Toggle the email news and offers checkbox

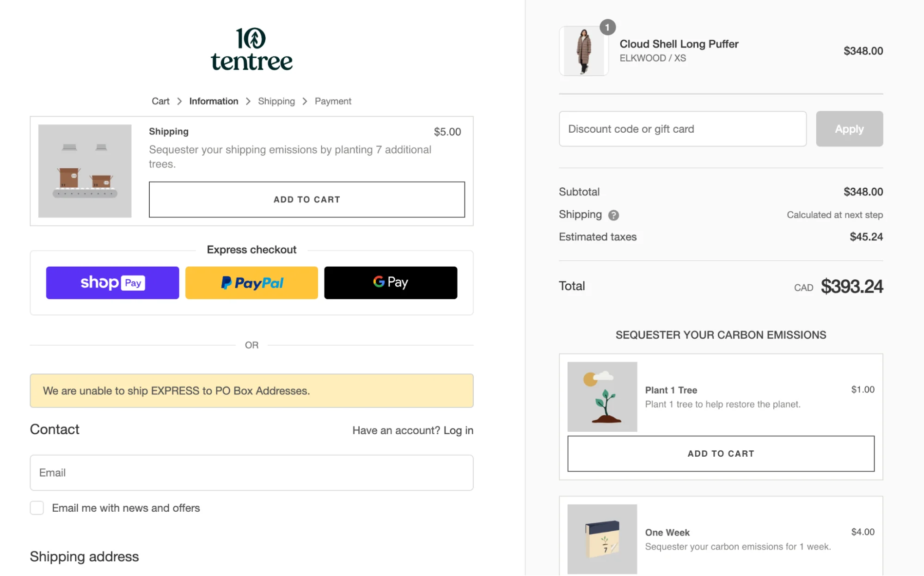tap(37, 508)
